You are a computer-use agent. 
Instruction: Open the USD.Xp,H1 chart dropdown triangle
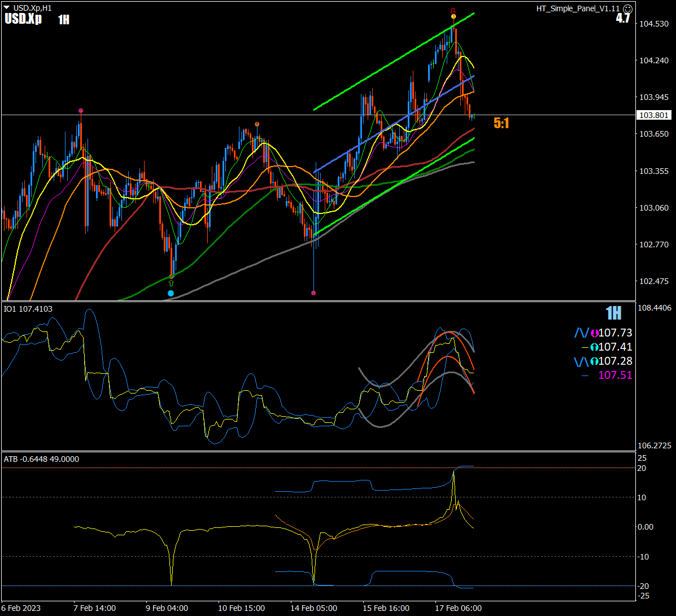[x=7, y=8]
